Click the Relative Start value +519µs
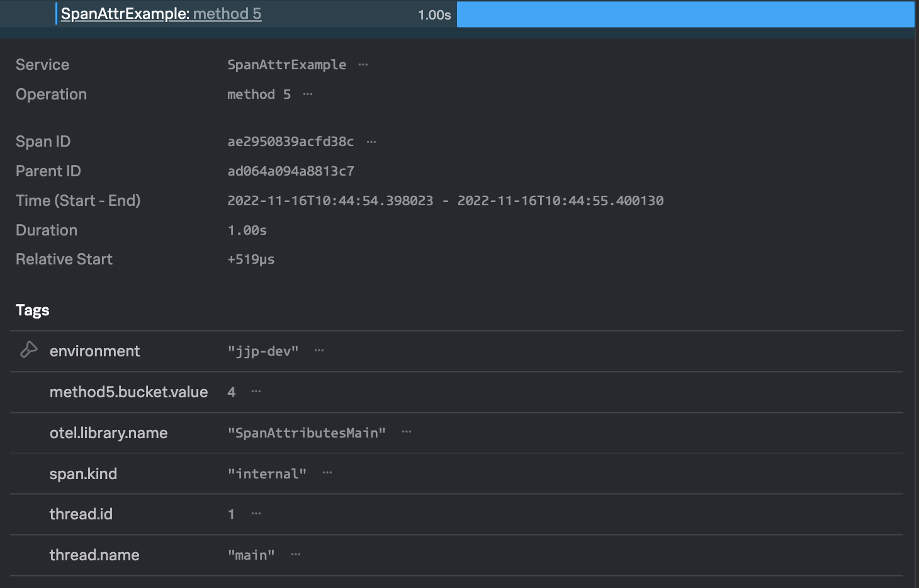919x588 pixels. tap(251, 259)
